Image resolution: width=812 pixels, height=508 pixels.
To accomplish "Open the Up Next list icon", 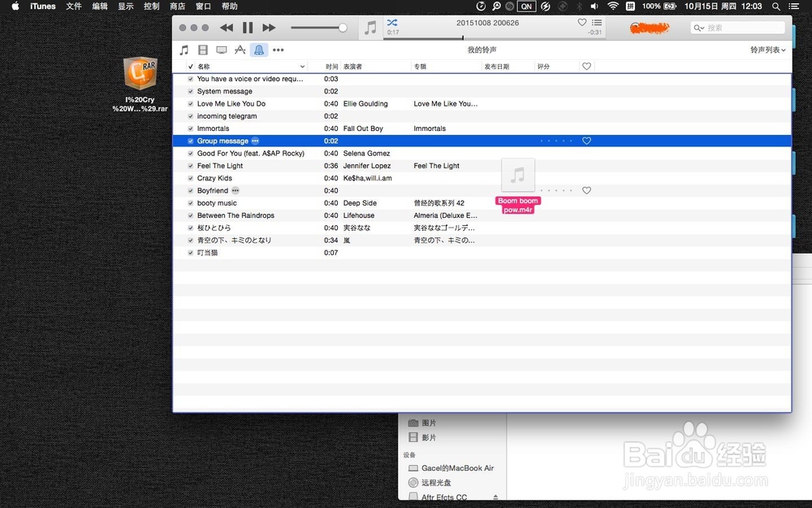I will pos(597,22).
